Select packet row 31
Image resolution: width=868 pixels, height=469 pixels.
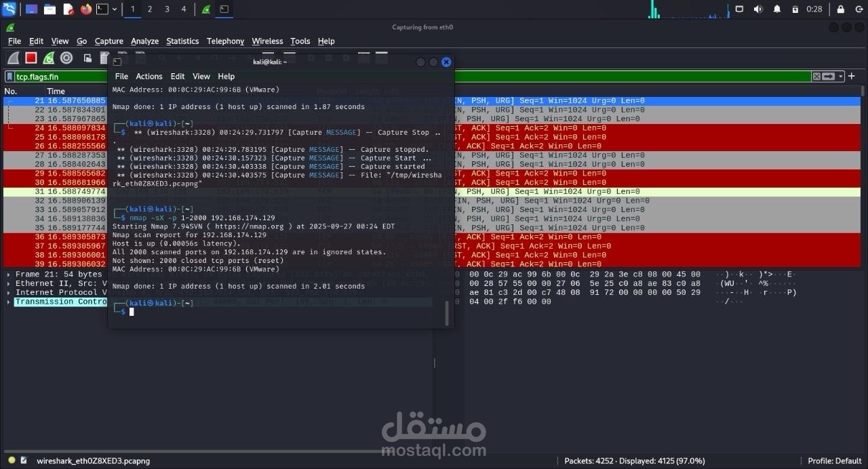click(431, 191)
